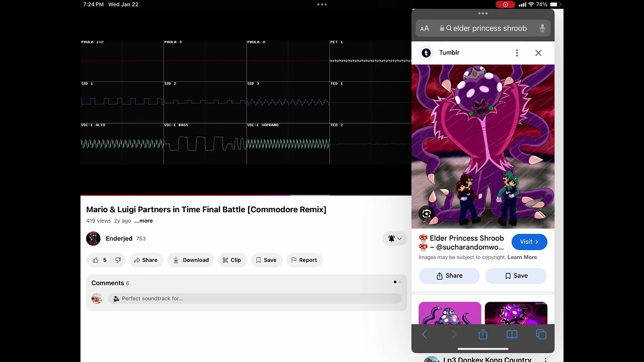Follow the Learn More copyright link

(522, 257)
